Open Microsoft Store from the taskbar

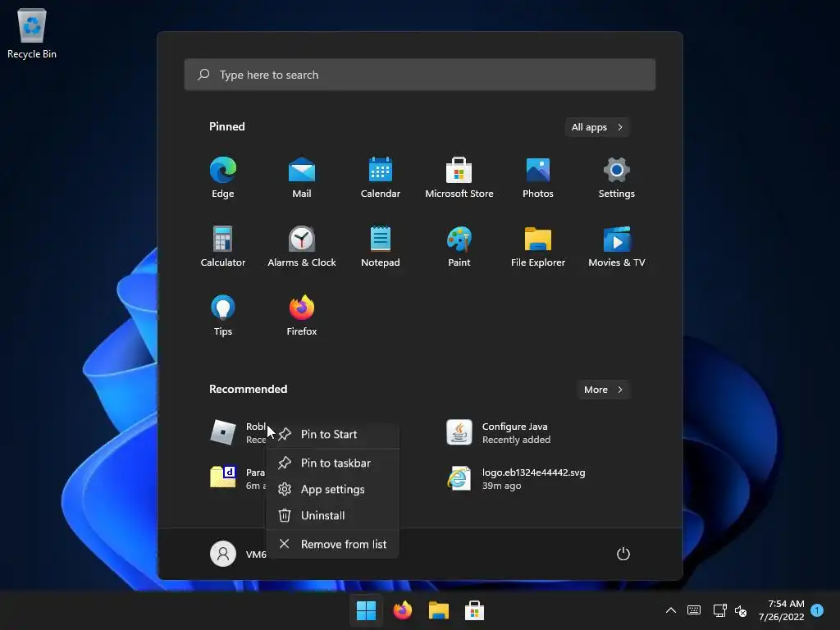click(474, 610)
